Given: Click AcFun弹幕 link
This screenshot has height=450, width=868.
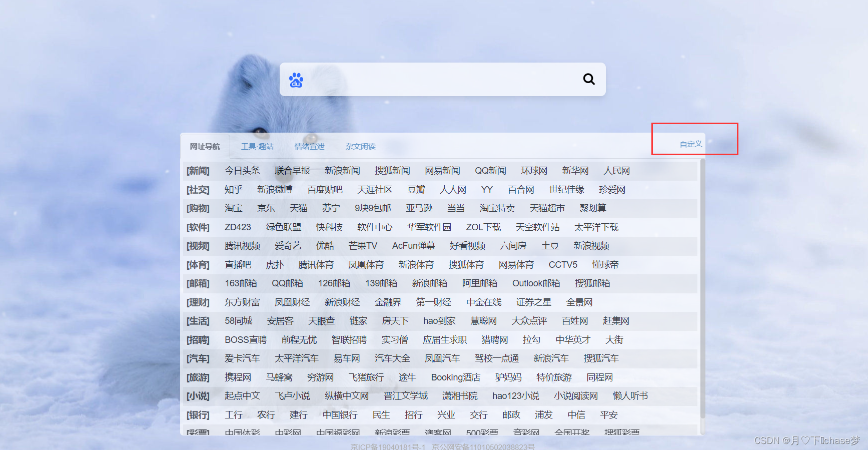Looking at the screenshot, I should (x=413, y=246).
